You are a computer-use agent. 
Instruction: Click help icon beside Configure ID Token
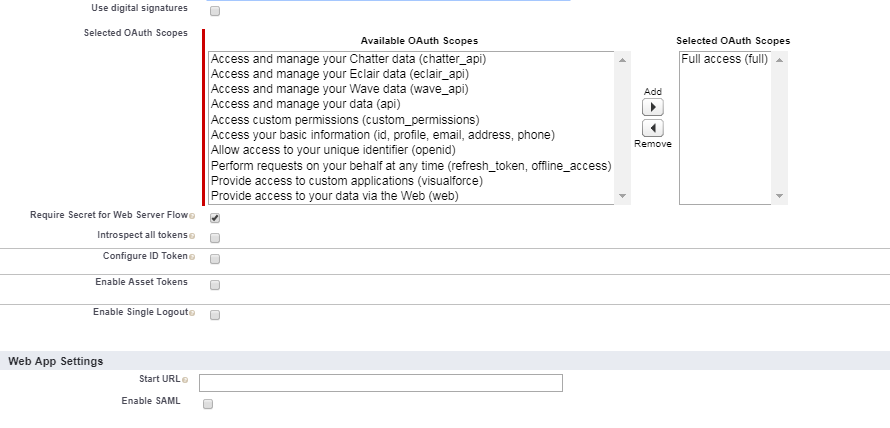click(x=192, y=256)
